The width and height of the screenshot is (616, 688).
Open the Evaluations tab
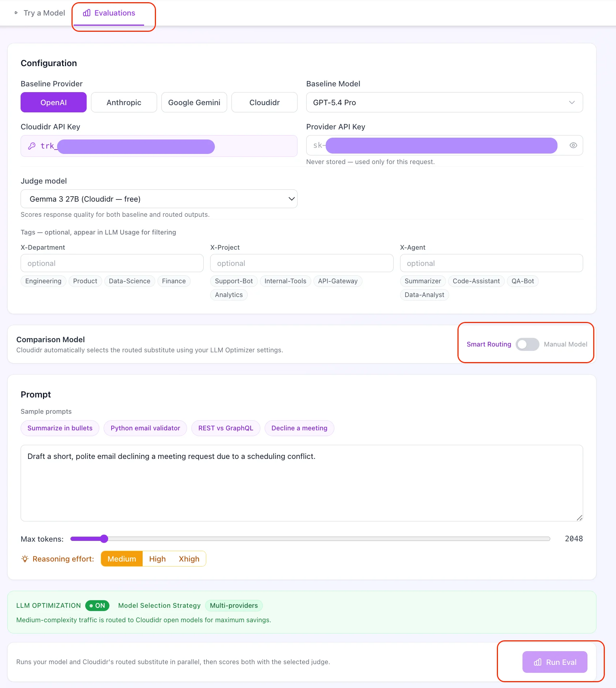coord(109,13)
